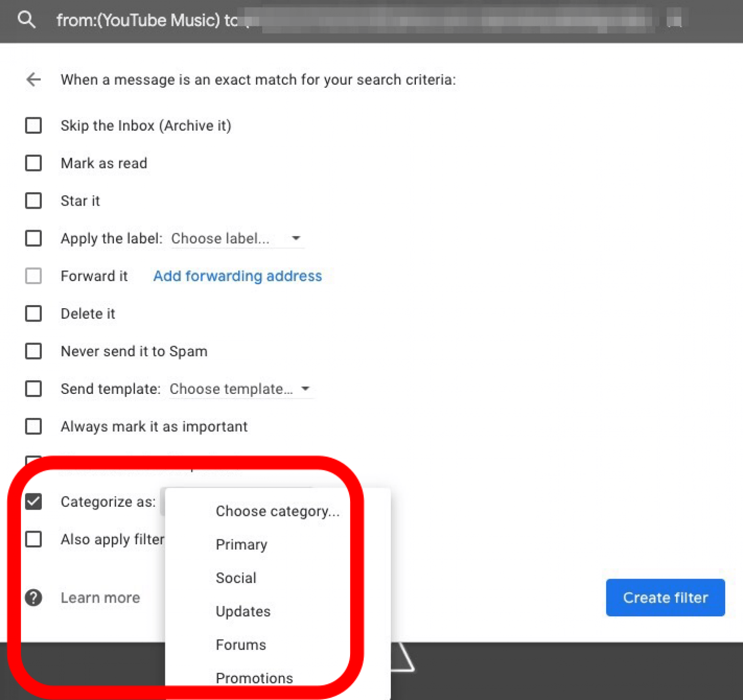Viewport: 743px width, 700px height.
Task: Click the back arrow to exit filter setup
Action: click(33, 80)
